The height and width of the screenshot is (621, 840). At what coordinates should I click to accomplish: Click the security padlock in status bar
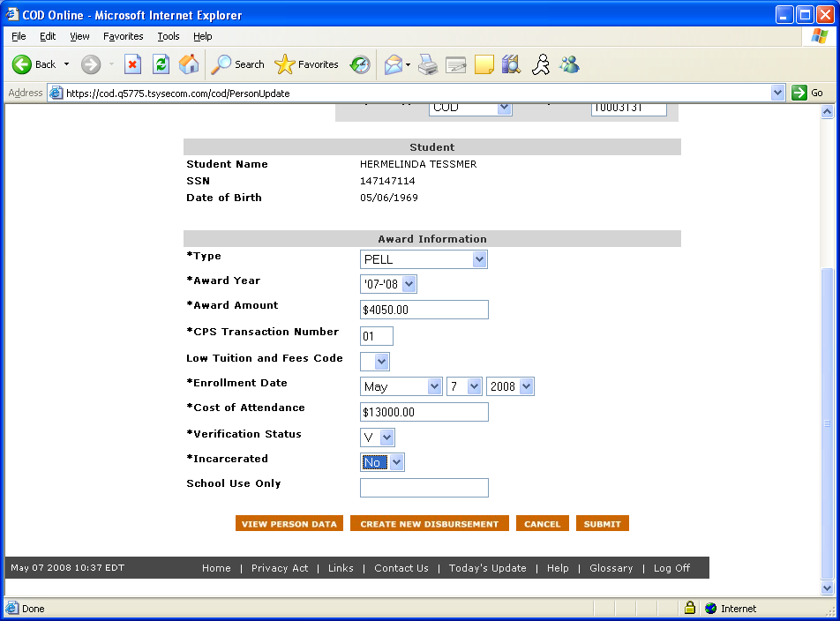[x=690, y=608]
